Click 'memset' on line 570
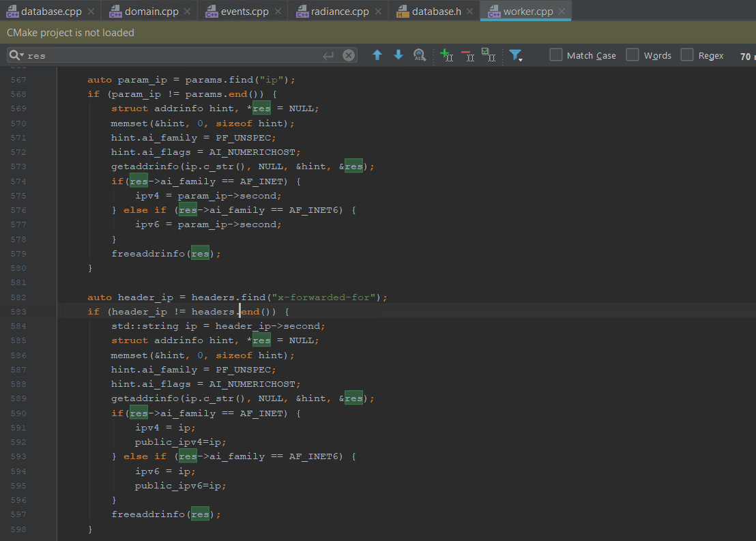This screenshot has height=541, width=756. point(129,123)
